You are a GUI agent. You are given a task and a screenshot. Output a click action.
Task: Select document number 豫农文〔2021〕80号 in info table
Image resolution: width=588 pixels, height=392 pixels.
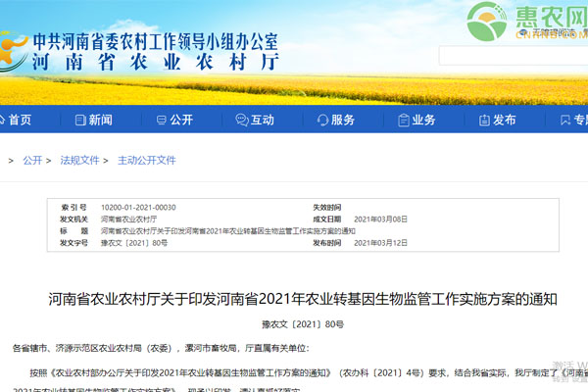[134, 243]
